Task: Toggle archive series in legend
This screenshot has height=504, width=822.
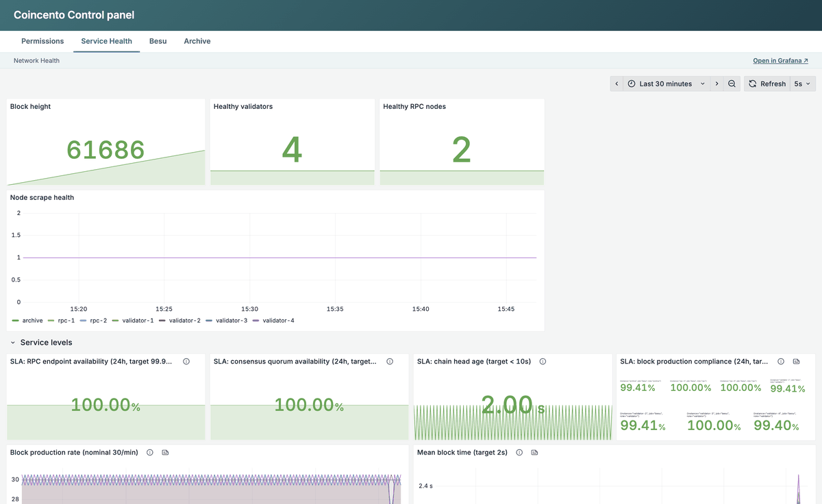Action: point(27,320)
